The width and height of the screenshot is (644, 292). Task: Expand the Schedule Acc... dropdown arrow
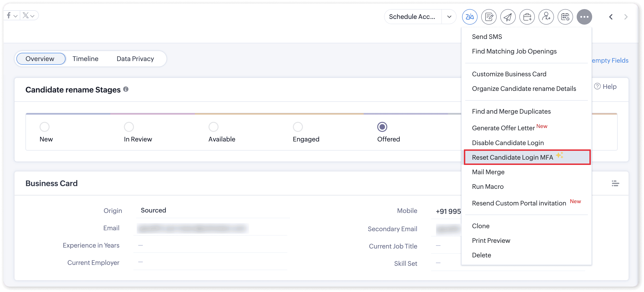point(449,17)
